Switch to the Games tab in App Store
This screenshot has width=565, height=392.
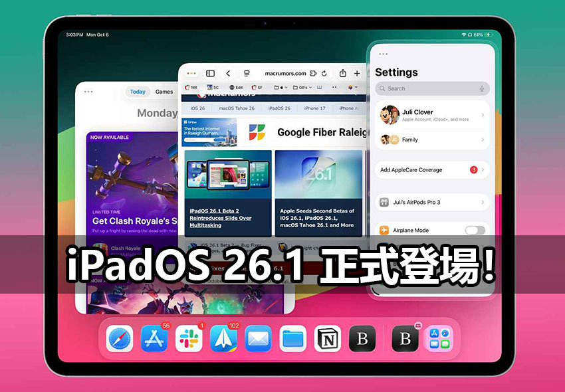coord(166,92)
